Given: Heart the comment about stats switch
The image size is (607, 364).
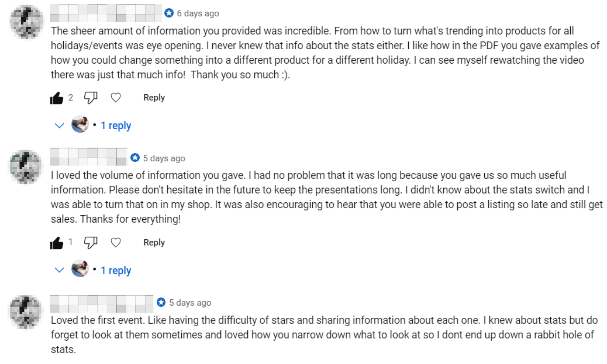Looking at the screenshot, I should pos(116,243).
